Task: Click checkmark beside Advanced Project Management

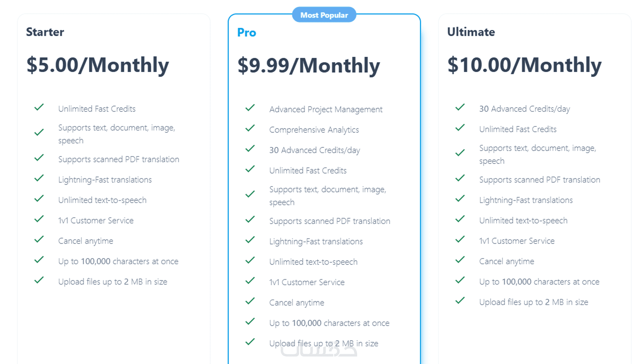Action: 250,108
